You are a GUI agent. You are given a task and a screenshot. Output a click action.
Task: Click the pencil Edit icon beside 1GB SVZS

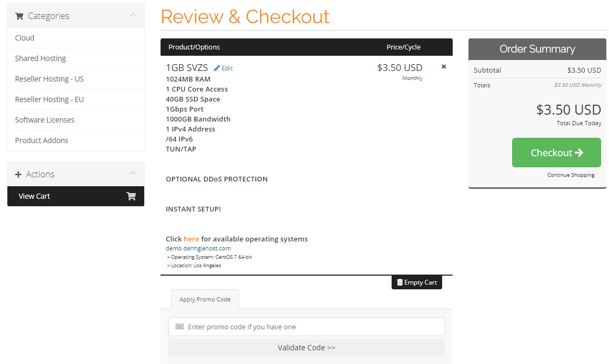(217, 68)
